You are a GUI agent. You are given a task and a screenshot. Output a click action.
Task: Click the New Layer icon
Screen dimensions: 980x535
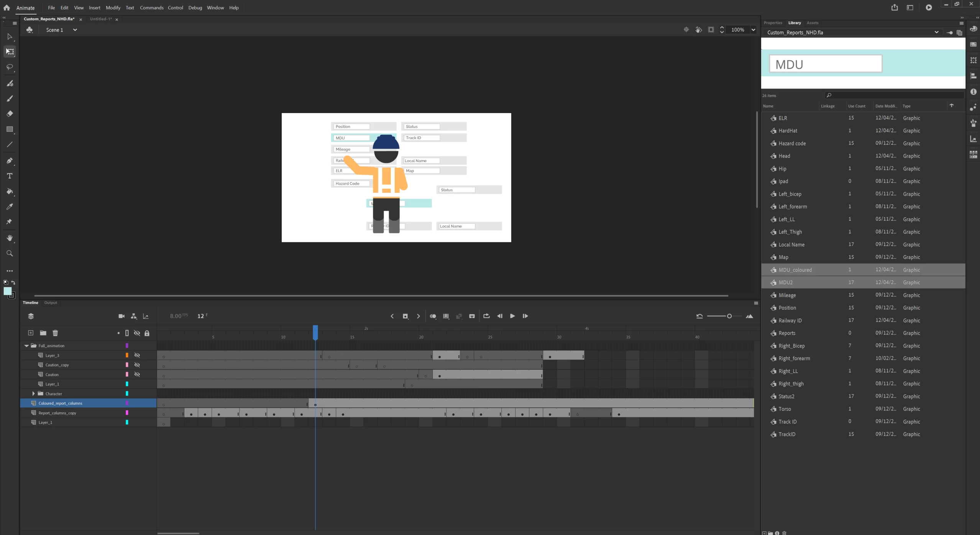pyautogui.click(x=31, y=333)
